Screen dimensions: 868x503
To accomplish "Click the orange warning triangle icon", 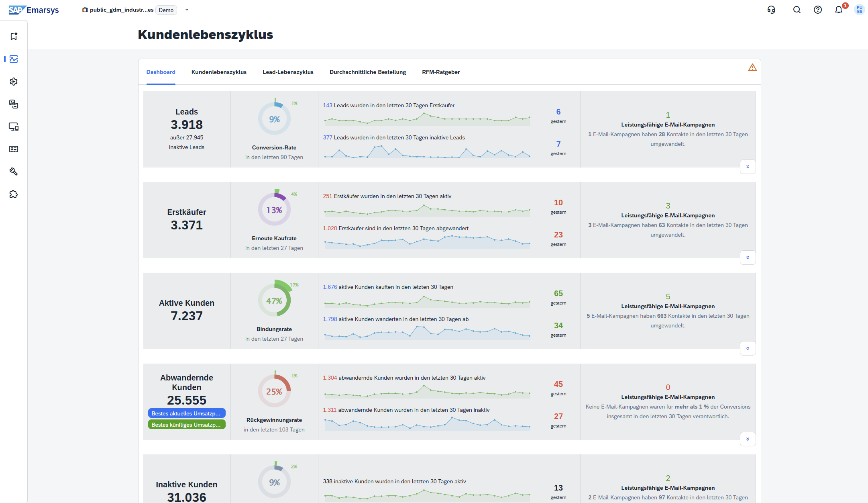I will [752, 67].
